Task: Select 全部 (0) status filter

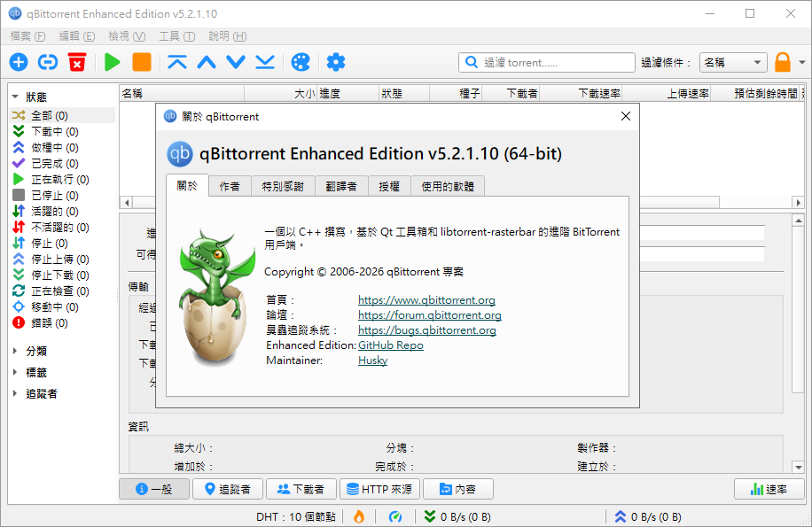Action: point(62,115)
